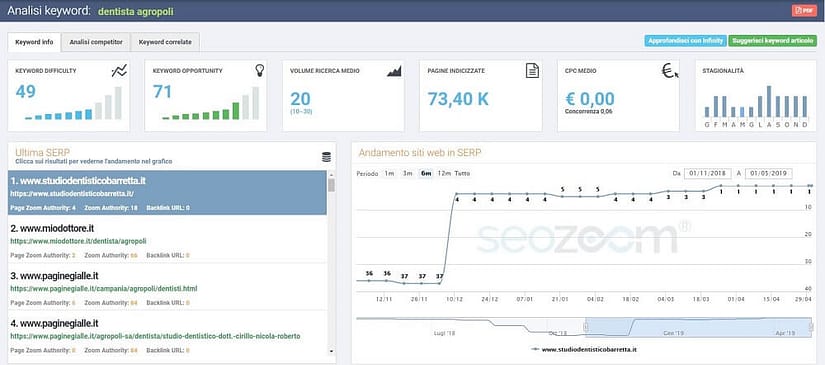Select the 3. www.paginegialle.it result
825x365 pixels.
point(167,287)
